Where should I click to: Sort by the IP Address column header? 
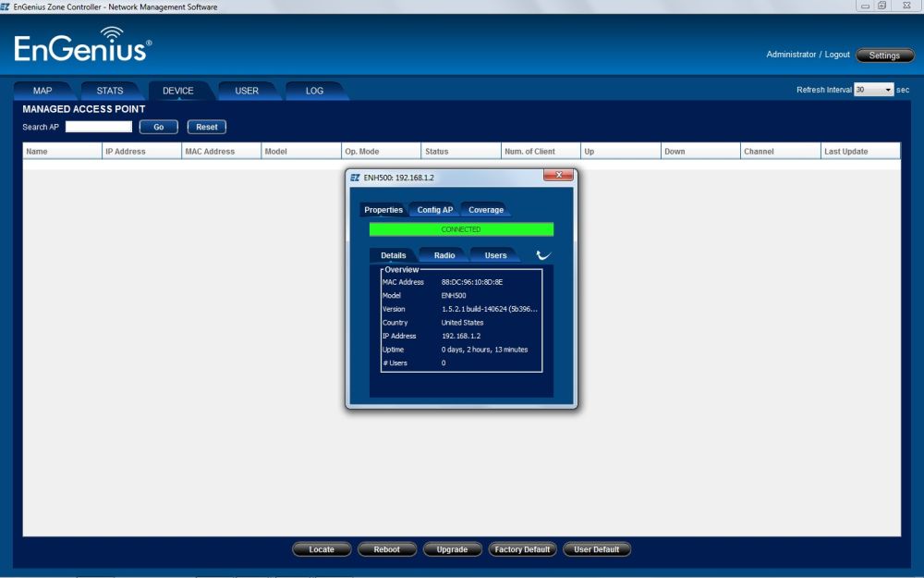[142, 152]
